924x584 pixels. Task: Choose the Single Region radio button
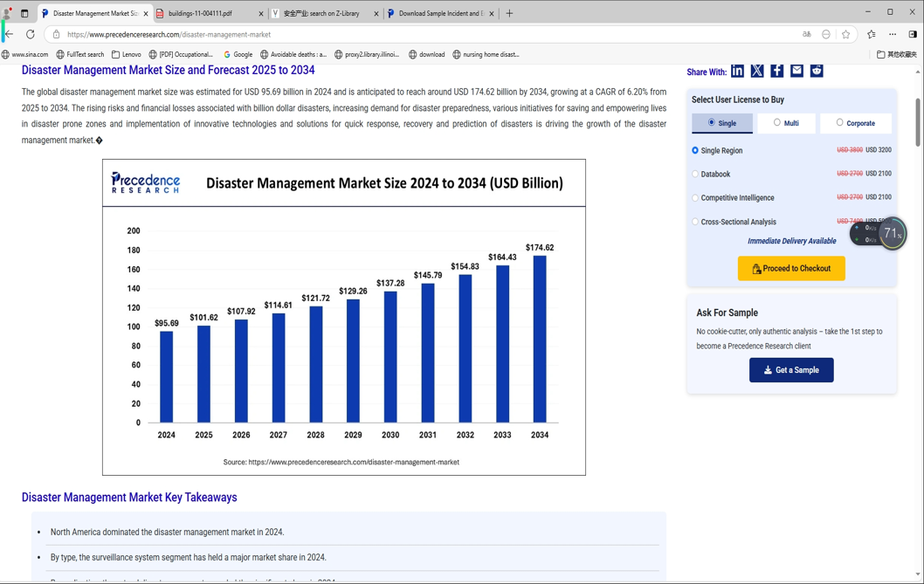(x=695, y=150)
